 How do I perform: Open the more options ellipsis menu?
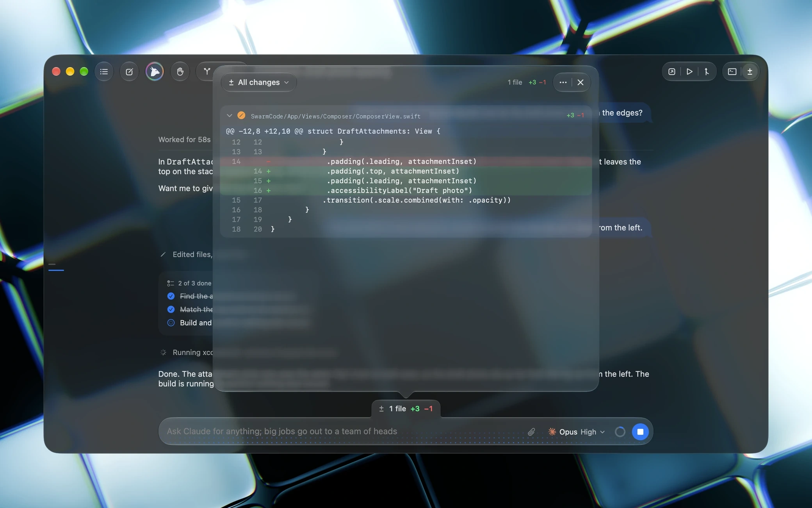pos(563,82)
